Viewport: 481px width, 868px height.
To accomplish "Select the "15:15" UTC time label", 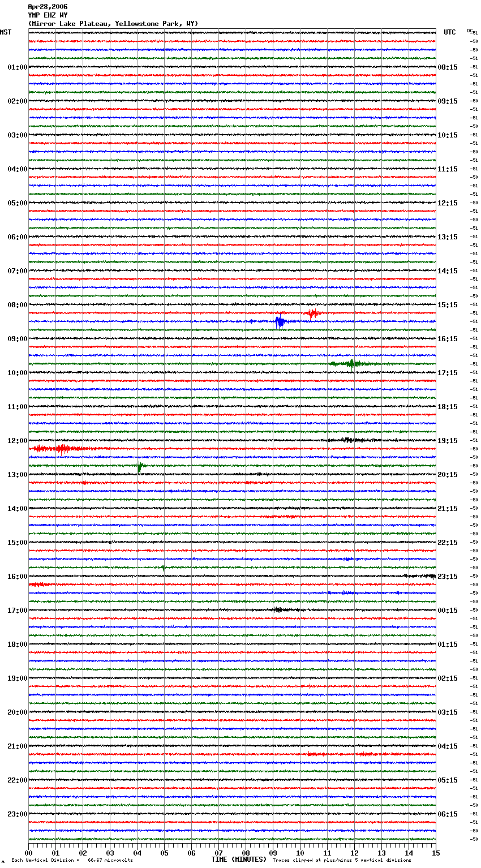I will tap(448, 305).
